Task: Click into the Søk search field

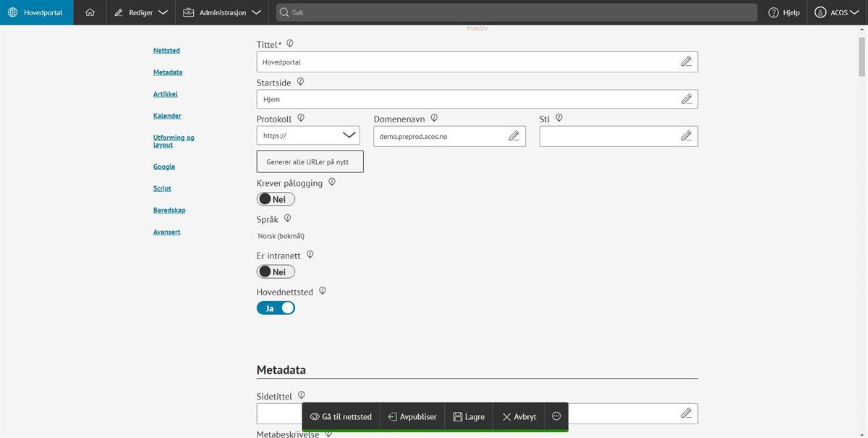Action: point(516,12)
